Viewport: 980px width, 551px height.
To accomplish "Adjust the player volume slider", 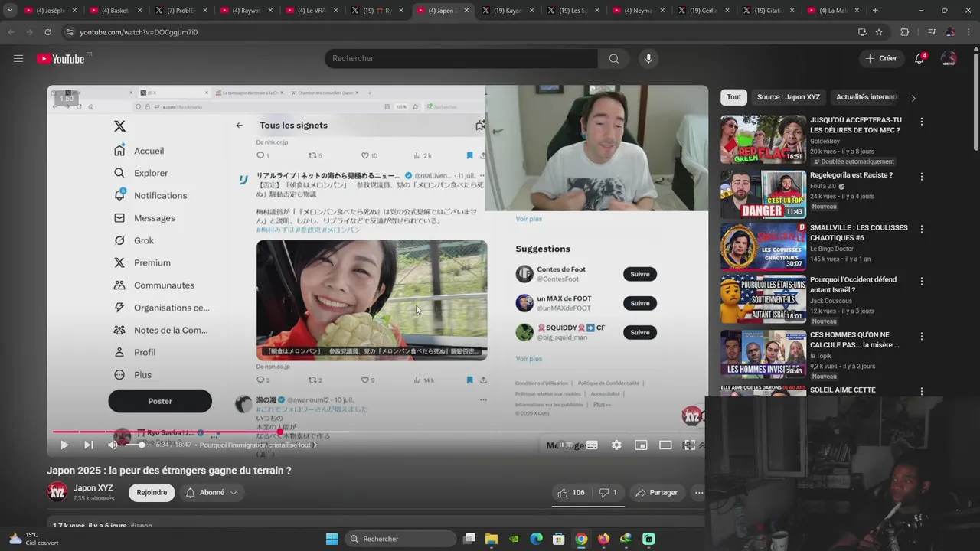I will click(136, 445).
